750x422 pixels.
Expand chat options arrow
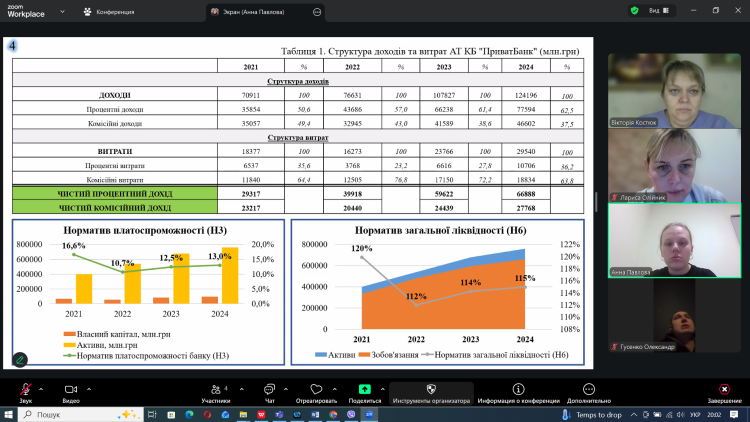pyautogui.click(x=286, y=389)
